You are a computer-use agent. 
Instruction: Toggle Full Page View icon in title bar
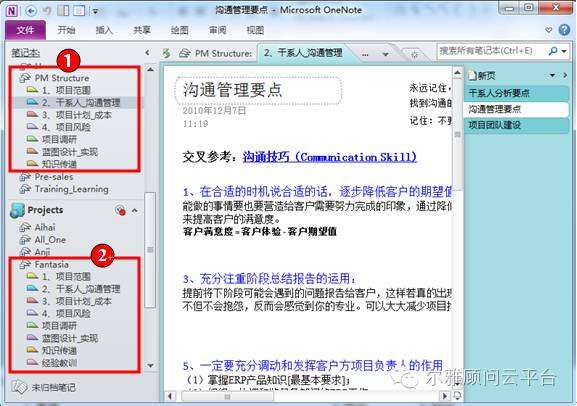pyautogui.click(x=79, y=11)
